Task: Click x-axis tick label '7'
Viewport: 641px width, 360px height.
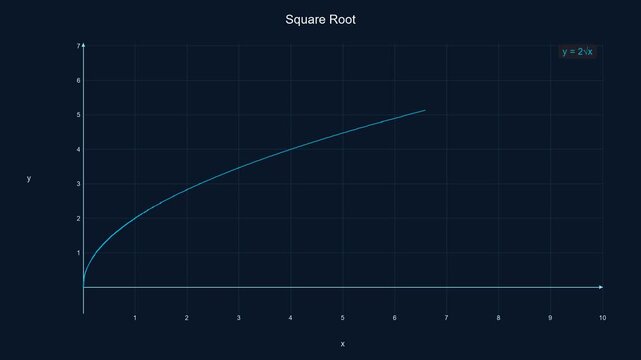Action: 446,318
